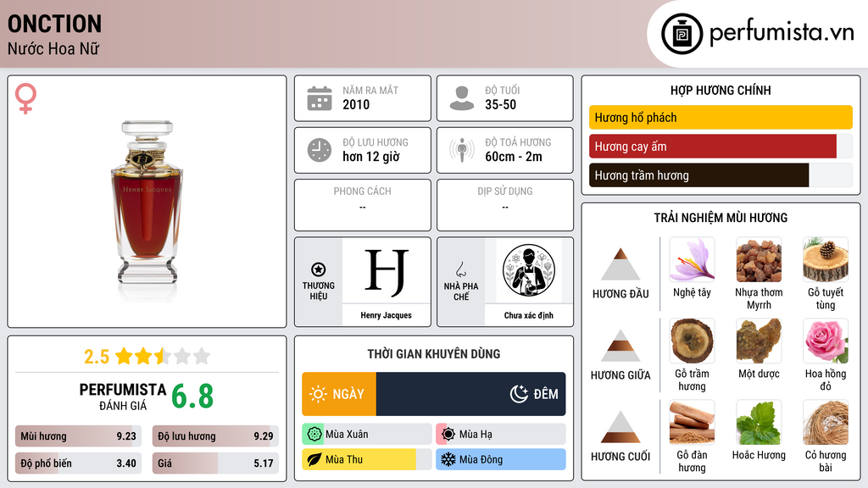Click the Hợp hương chính heading
This screenshot has height=488, width=868.
(x=721, y=90)
